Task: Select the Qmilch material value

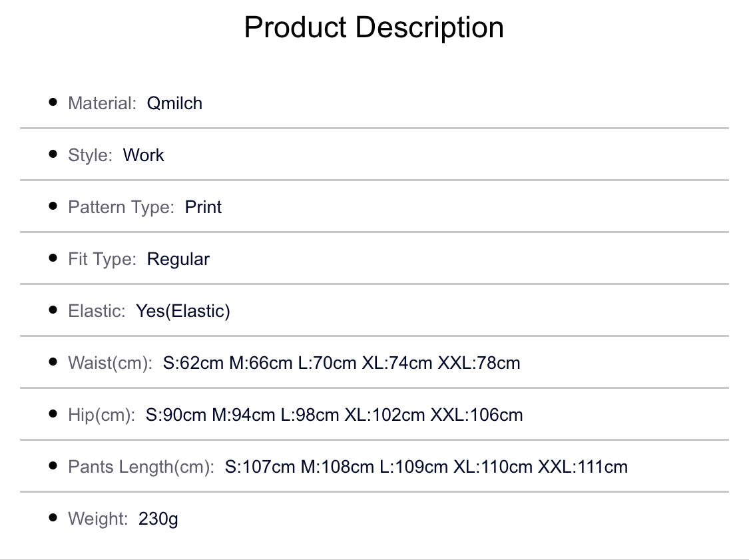Action: pos(174,103)
